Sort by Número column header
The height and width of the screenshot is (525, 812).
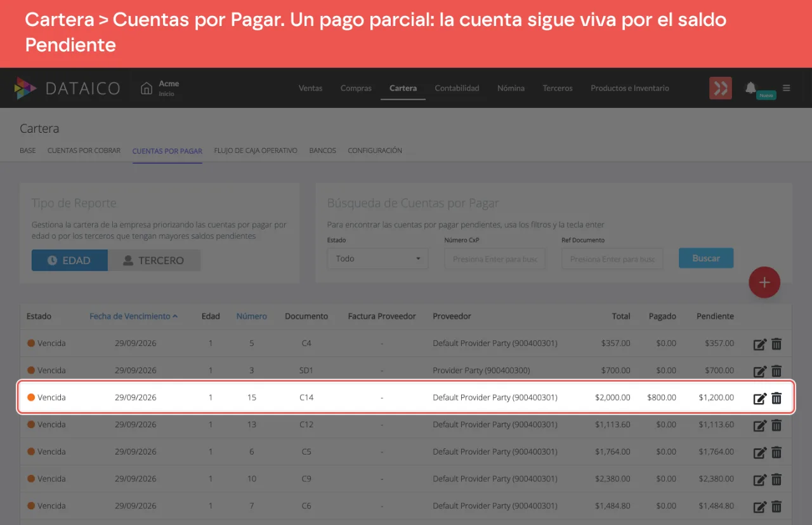252,316
